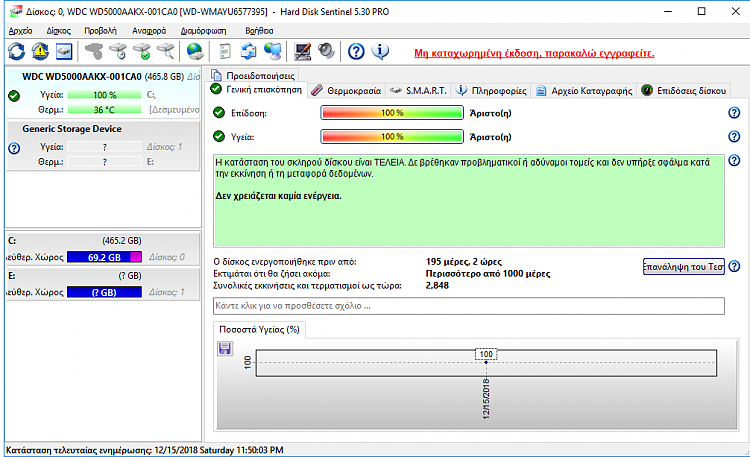Start the disk self-test clock icon
This screenshot has width=750, height=457.
118,51
